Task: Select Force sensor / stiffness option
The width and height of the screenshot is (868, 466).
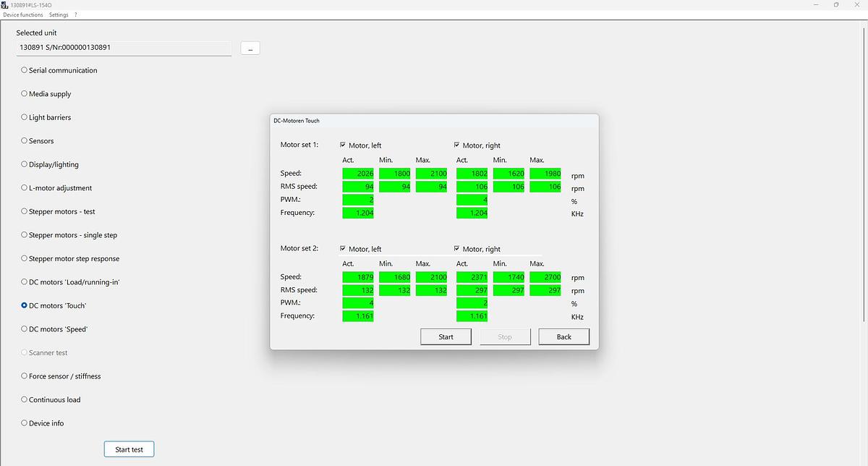Action: click(x=25, y=376)
